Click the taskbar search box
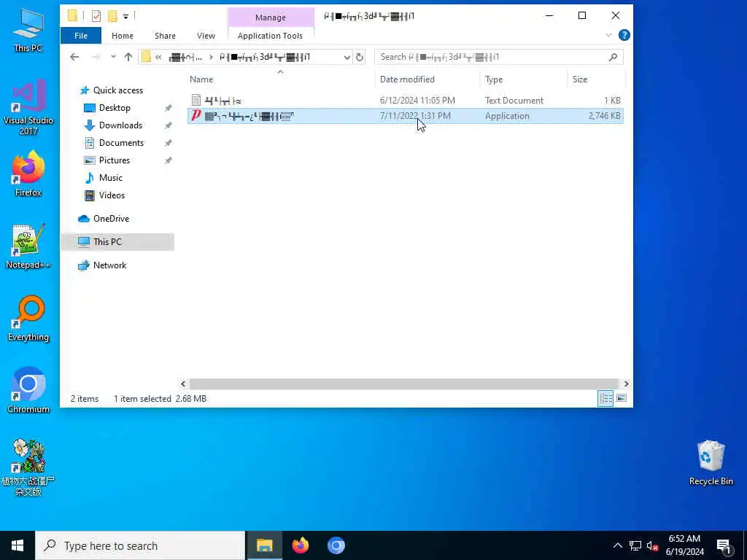 point(141,545)
